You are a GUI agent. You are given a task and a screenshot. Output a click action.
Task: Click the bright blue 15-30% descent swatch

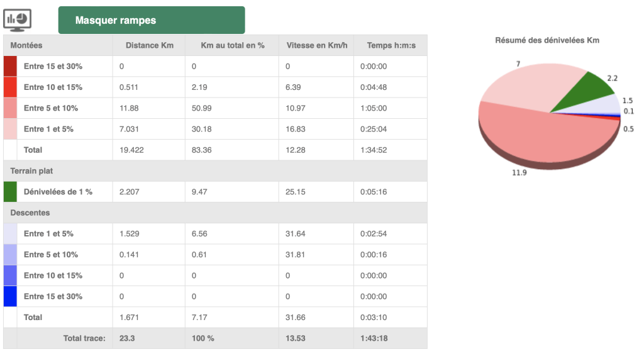coord(10,296)
